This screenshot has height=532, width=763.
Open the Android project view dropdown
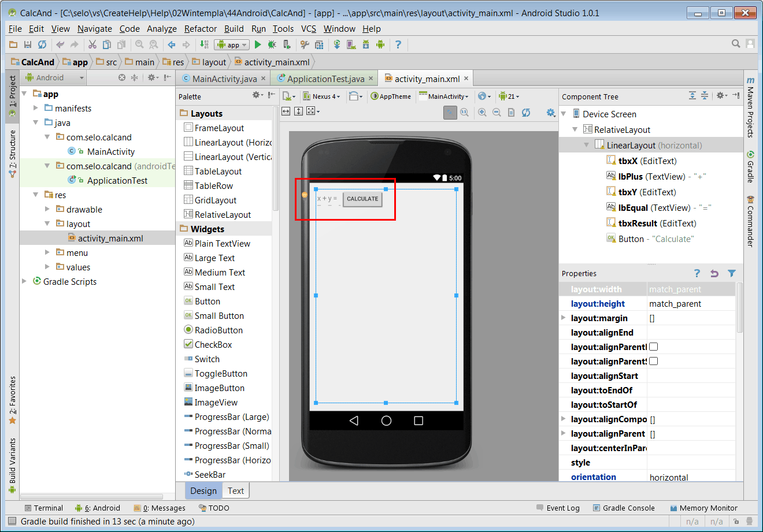tap(55, 77)
